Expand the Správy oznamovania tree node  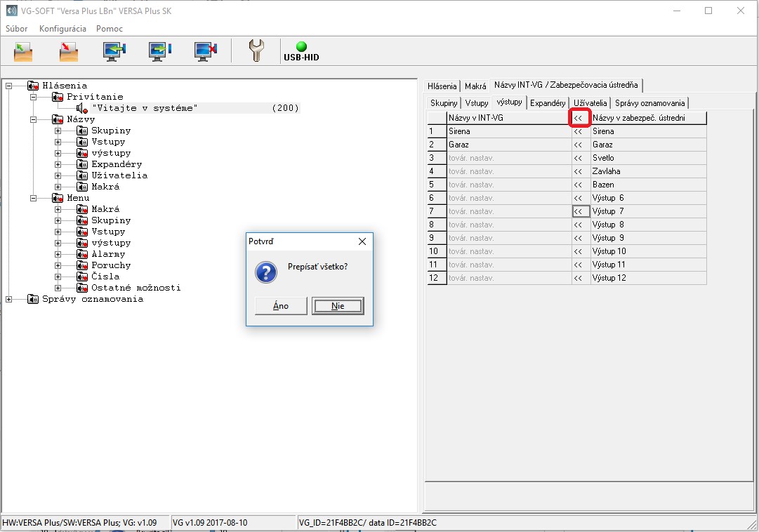click(9, 299)
